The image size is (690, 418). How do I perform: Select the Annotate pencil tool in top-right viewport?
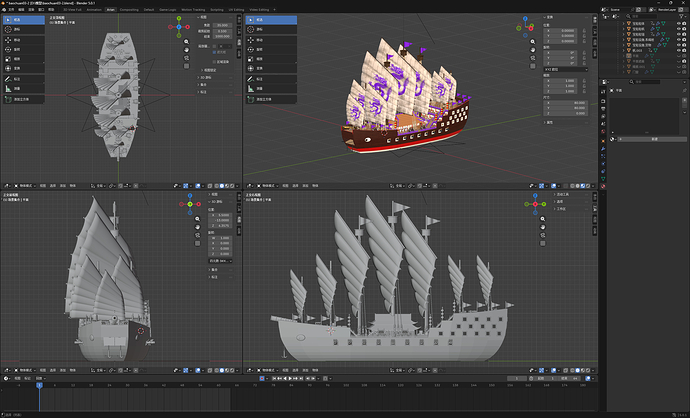pyautogui.click(x=271, y=79)
